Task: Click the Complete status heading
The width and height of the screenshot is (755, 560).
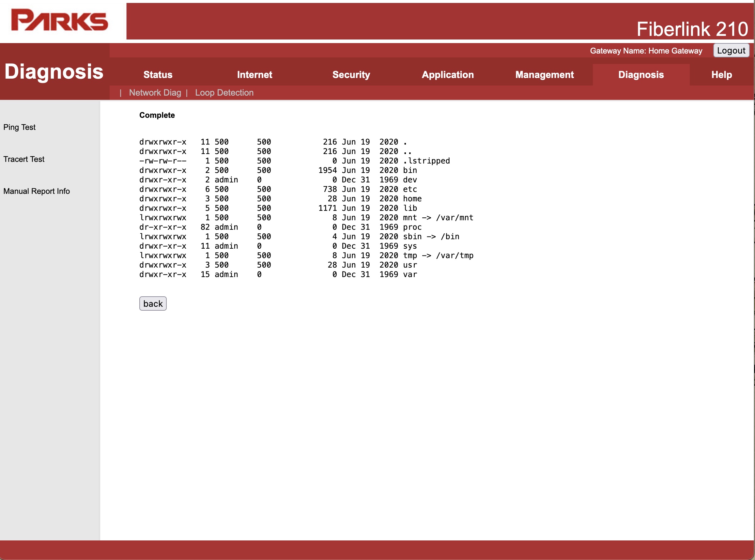Action: point(157,115)
